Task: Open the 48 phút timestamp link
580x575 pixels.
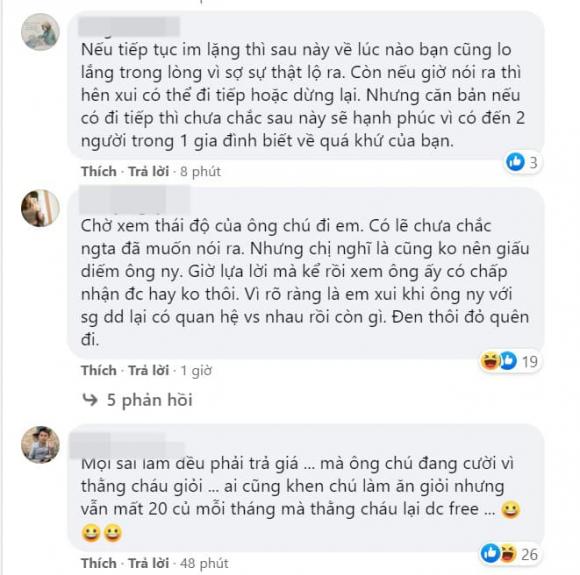Action: [x=204, y=564]
